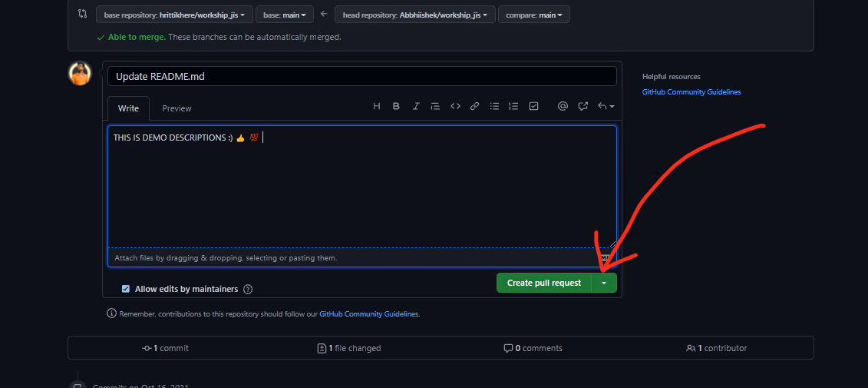
Task: Switch to the Preview tab
Action: click(x=177, y=108)
